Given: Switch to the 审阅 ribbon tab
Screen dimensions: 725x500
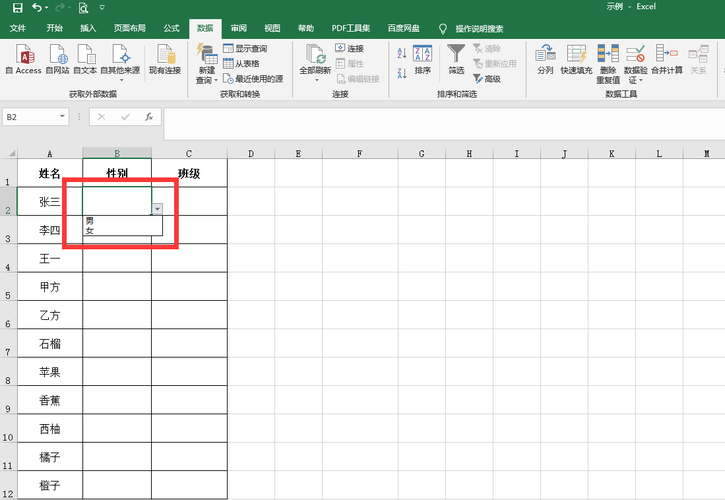Looking at the screenshot, I should click(x=239, y=28).
